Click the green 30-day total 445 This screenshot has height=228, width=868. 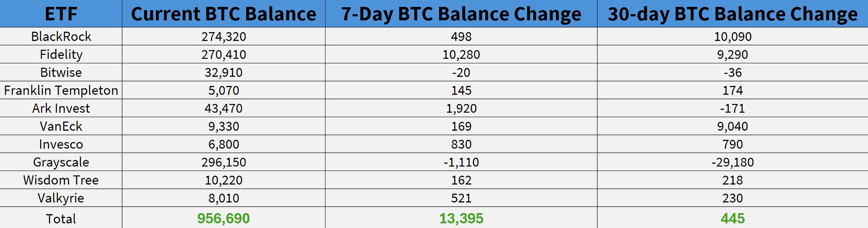[x=732, y=218]
